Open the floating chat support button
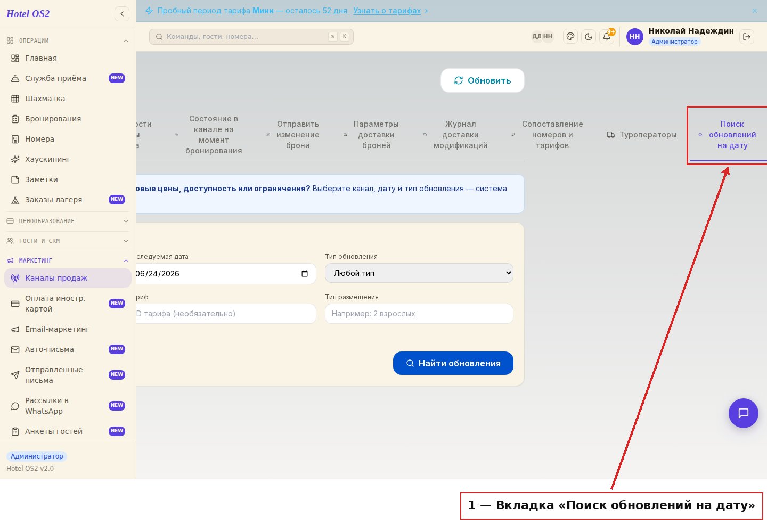Screen dimensions: 767x532 [744, 413]
